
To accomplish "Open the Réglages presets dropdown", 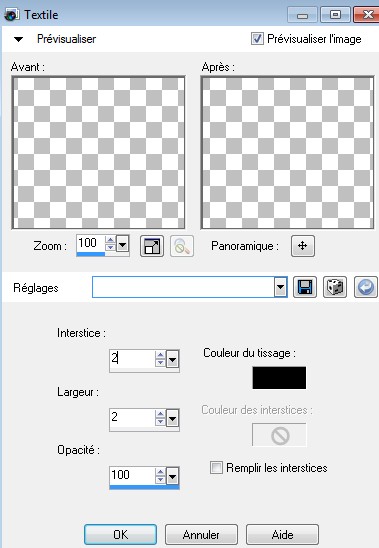I will click(x=280, y=287).
